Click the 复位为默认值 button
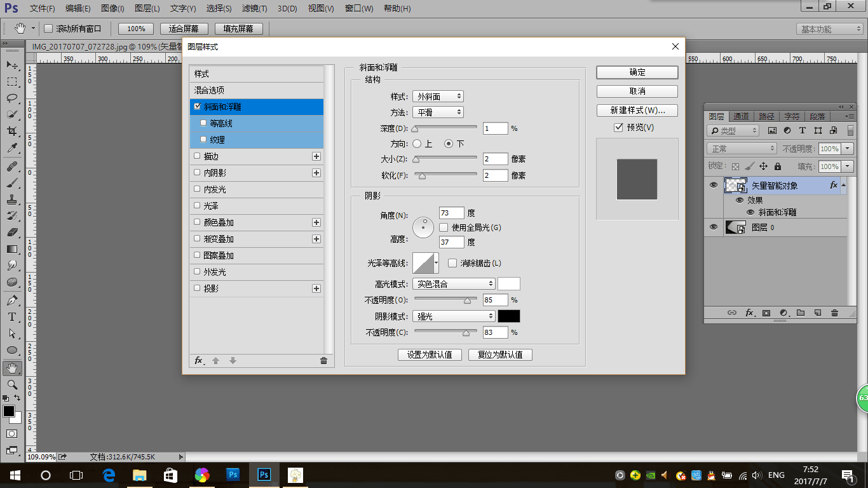The width and height of the screenshot is (868, 488). (500, 355)
